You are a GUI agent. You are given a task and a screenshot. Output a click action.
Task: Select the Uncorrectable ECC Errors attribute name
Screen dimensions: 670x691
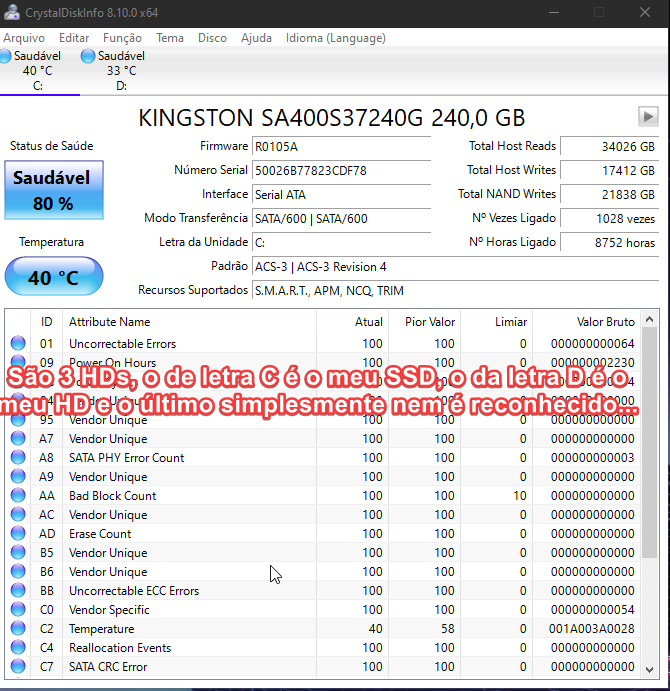(x=134, y=591)
